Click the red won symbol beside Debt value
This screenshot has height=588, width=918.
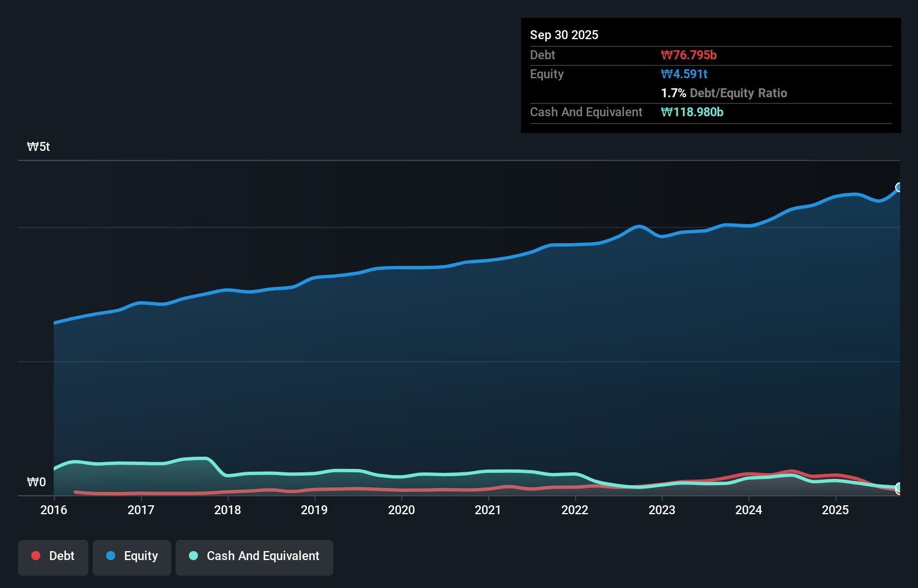click(666, 55)
